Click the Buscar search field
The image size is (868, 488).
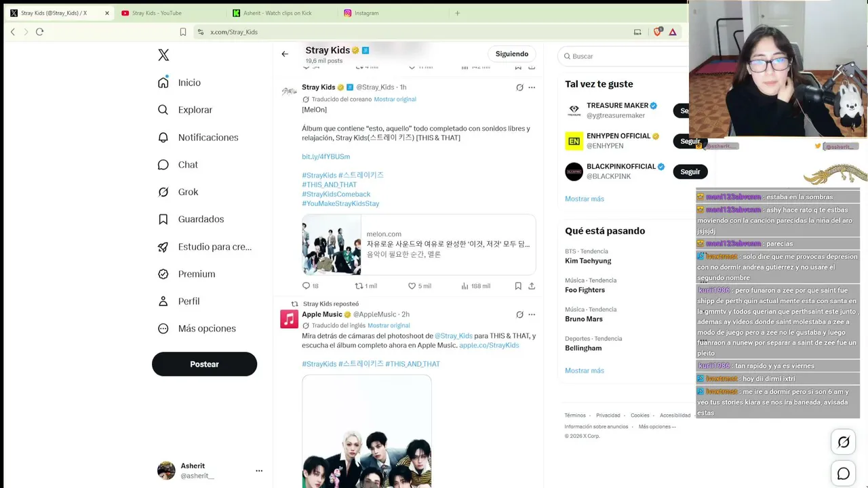pos(624,56)
